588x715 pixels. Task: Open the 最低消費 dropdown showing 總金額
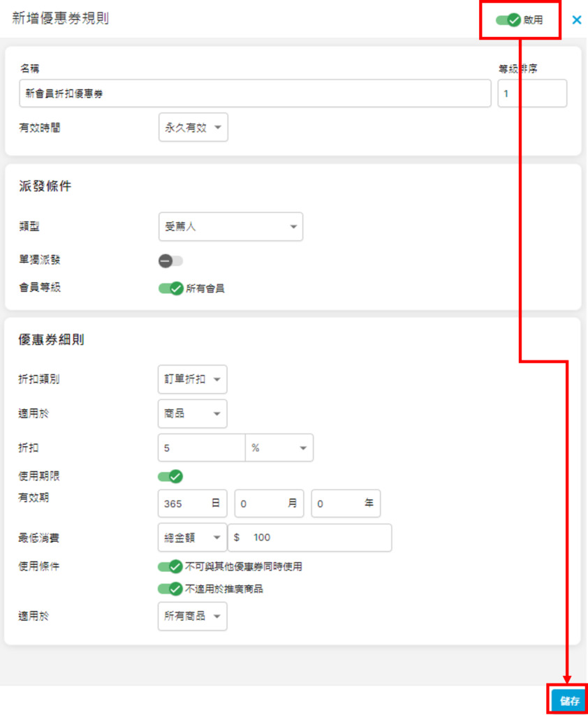tap(192, 538)
